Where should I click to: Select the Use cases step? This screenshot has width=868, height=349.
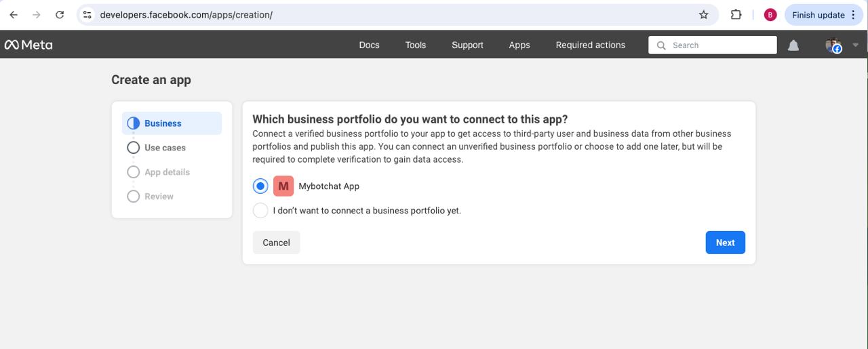point(165,148)
